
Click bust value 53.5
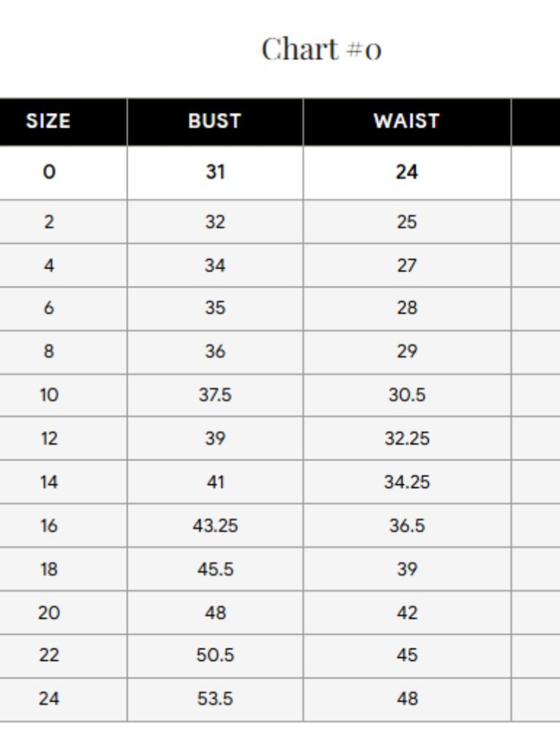[215, 698]
